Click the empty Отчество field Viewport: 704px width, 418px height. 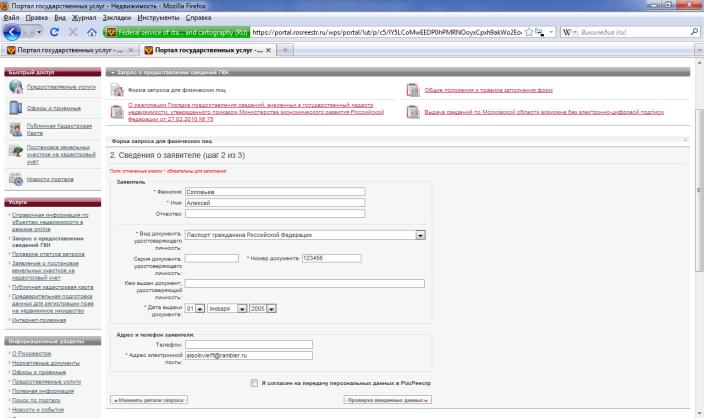(275, 214)
